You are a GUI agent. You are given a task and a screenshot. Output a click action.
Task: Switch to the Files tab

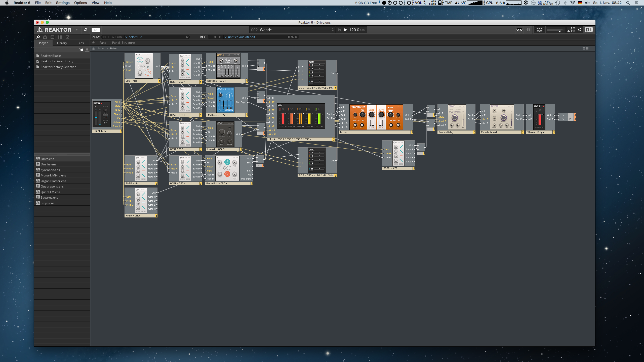pos(80,43)
